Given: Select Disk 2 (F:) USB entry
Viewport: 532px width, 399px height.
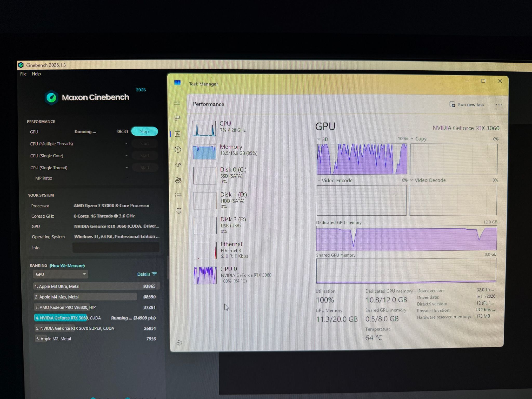Looking at the screenshot, I should (234, 225).
